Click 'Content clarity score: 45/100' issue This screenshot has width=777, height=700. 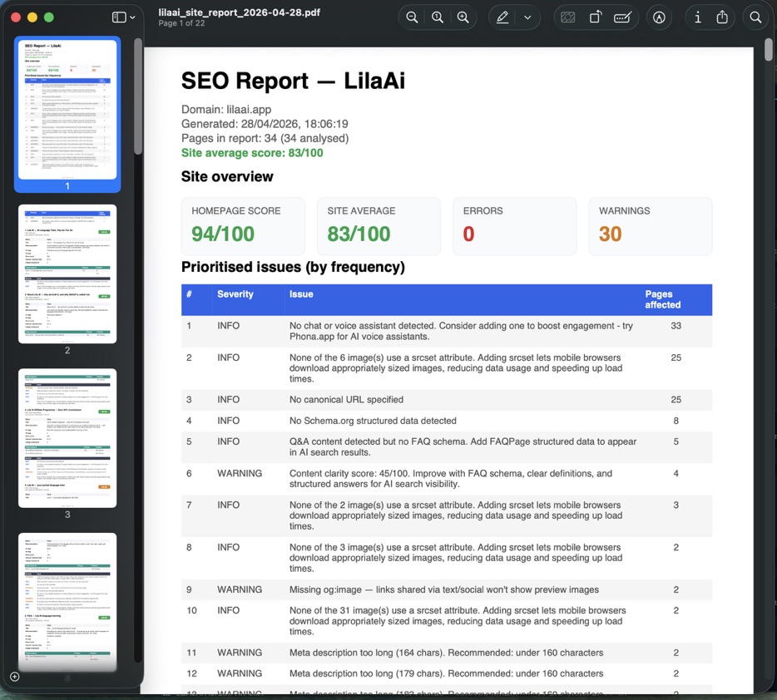coord(450,479)
